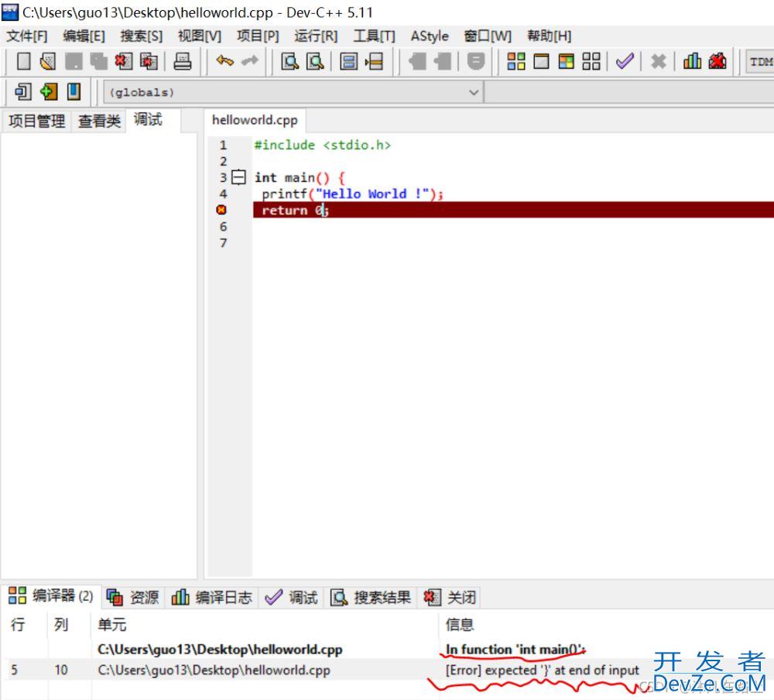Click the Insert snippet icon in second toolbar row
Image resolution: width=774 pixels, height=700 pixels.
click(22, 92)
